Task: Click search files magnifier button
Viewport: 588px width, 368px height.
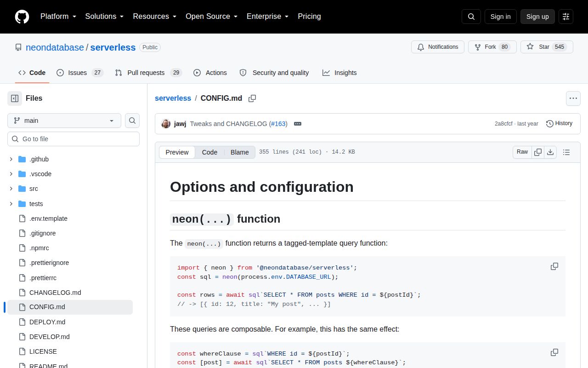Action: point(132,121)
